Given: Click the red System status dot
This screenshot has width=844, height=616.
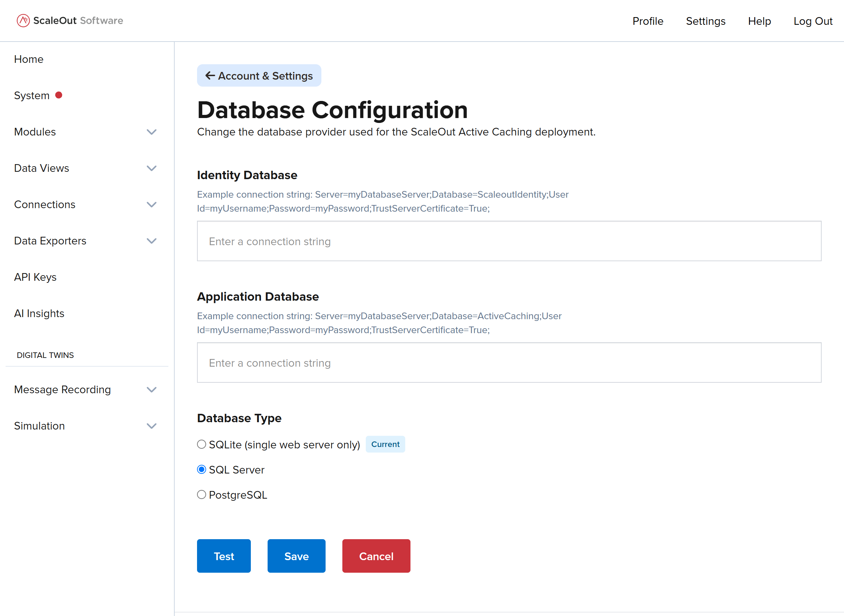Looking at the screenshot, I should [59, 95].
